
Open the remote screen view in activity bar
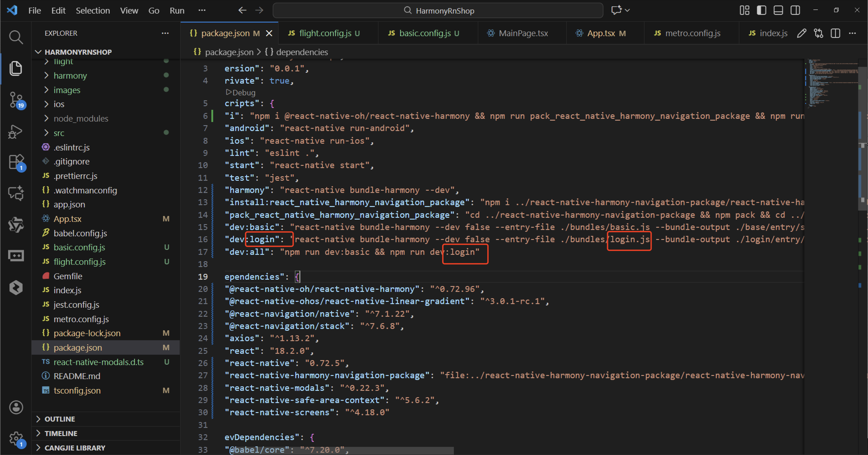point(16,256)
